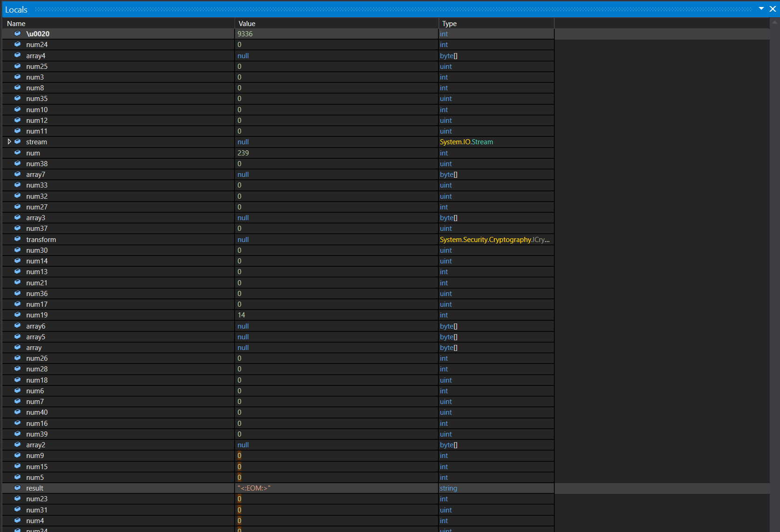The width and height of the screenshot is (780, 532).
Task: Open the Locals window position dropdown arrow
Action: tap(761, 9)
